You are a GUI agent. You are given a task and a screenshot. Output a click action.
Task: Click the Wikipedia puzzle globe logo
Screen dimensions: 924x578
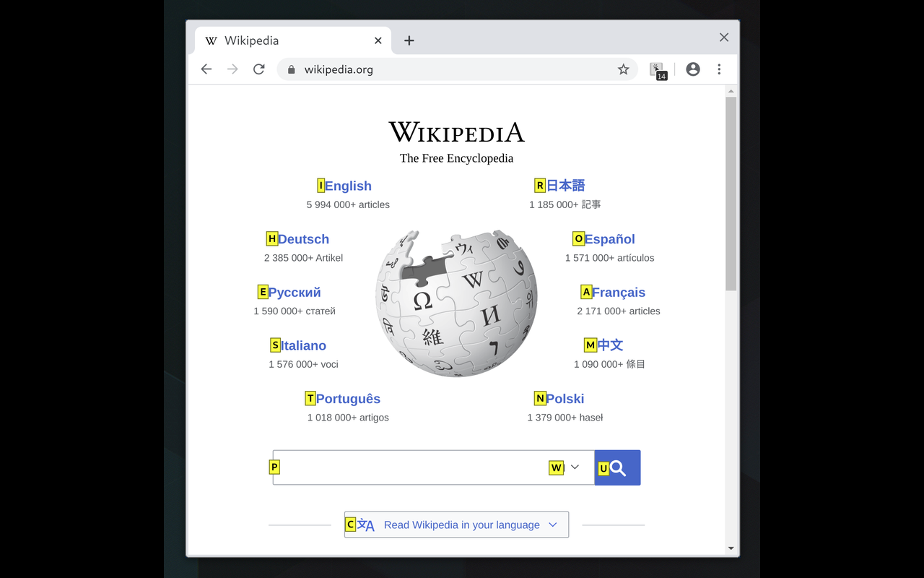(x=456, y=303)
